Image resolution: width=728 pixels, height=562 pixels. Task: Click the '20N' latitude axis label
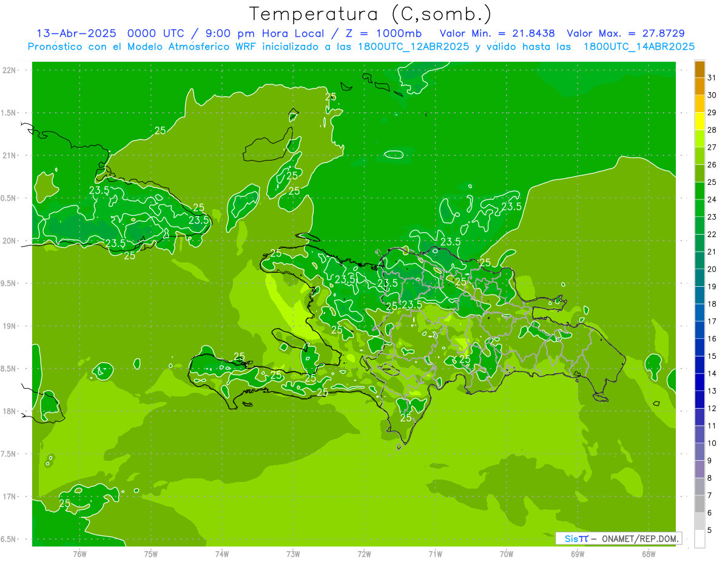[x=10, y=241]
